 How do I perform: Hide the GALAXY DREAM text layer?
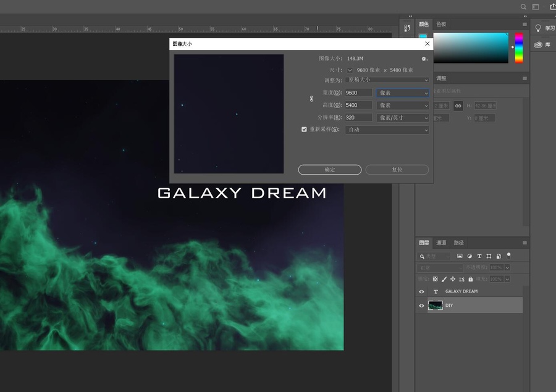pyautogui.click(x=421, y=292)
